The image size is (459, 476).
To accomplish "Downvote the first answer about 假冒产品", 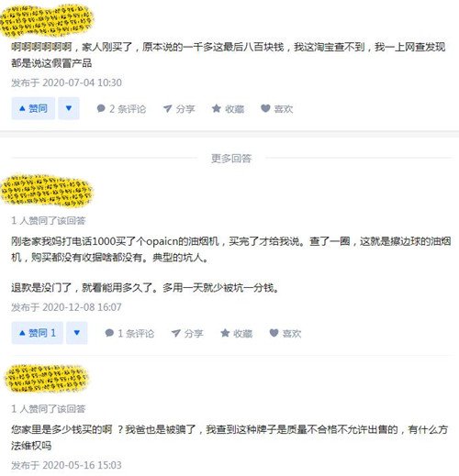I will tap(69, 108).
